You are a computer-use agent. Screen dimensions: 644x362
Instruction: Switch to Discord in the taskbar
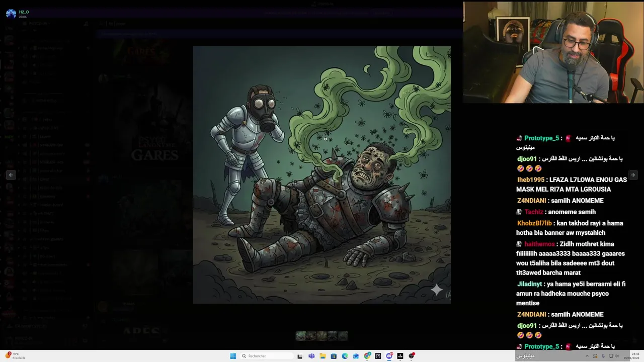click(389, 356)
